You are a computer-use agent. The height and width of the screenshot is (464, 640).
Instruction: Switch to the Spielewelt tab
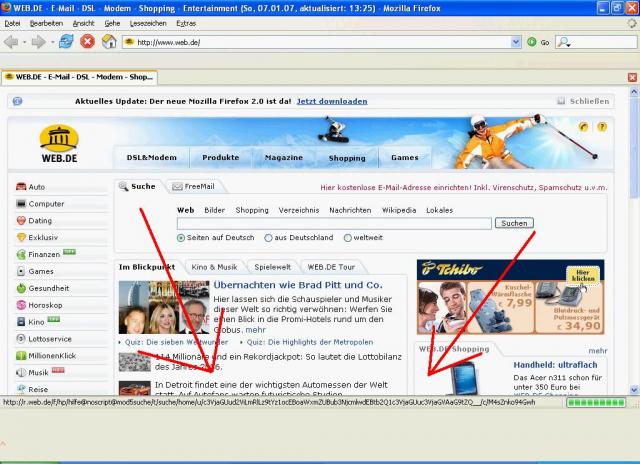tap(273, 267)
